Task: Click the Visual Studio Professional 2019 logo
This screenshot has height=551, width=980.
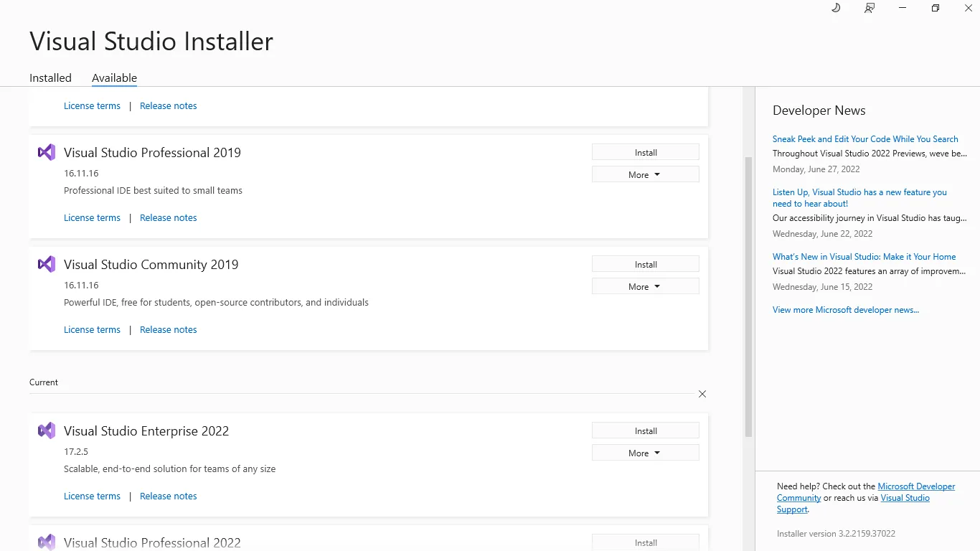Action: tap(47, 152)
